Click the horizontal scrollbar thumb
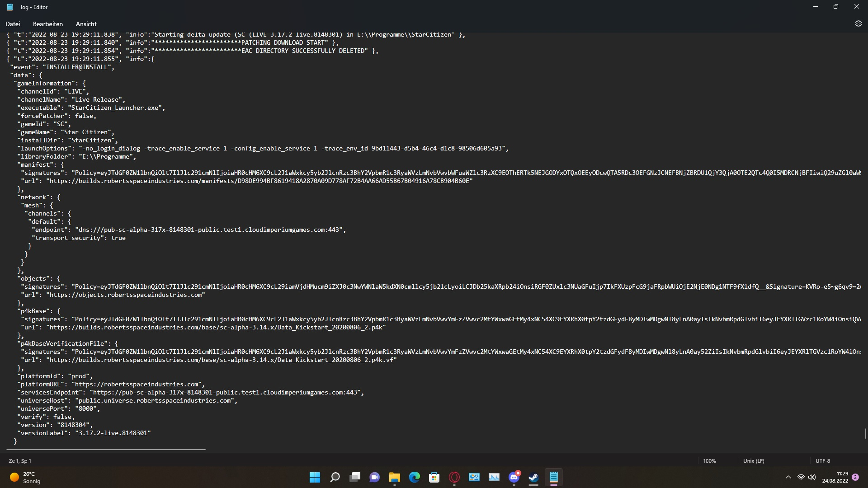This screenshot has width=868, height=488. point(106,450)
